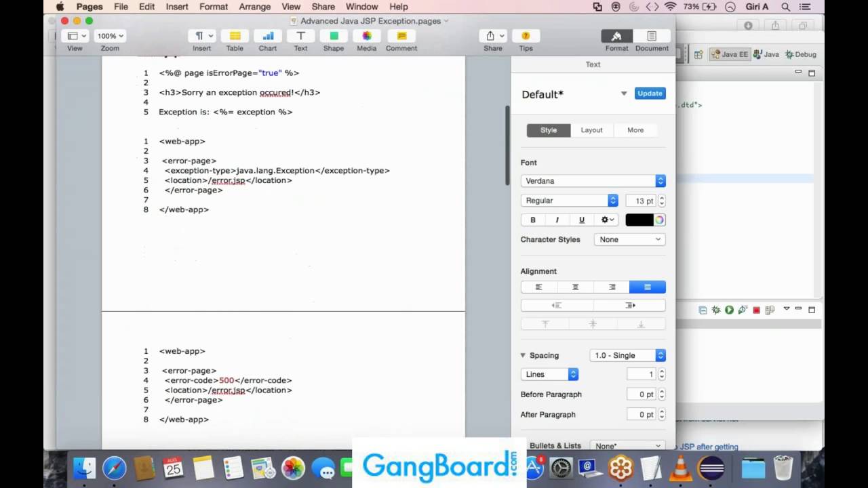868x488 pixels.
Task: Open the Media toolbar icon
Action: [366, 36]
